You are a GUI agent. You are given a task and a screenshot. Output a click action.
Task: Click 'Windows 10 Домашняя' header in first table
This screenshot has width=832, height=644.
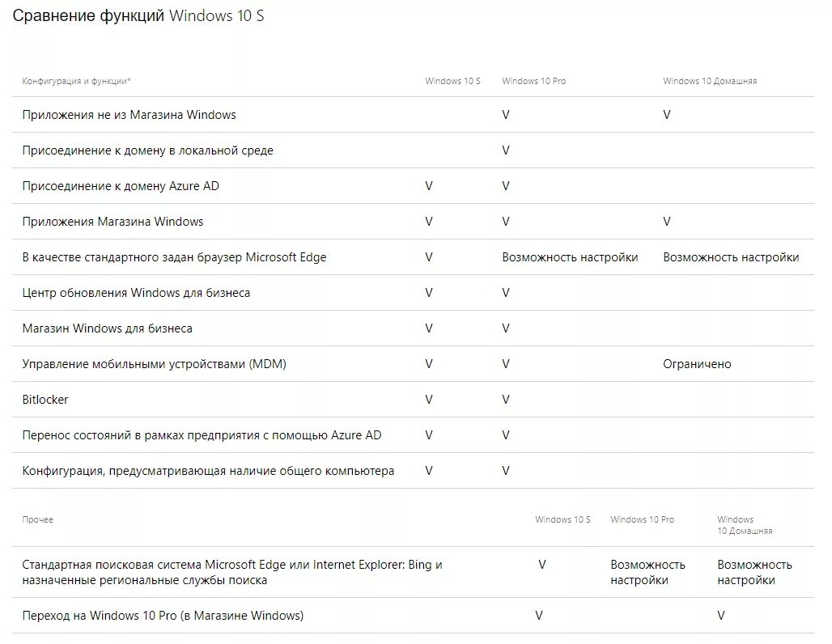pos(710,81)
